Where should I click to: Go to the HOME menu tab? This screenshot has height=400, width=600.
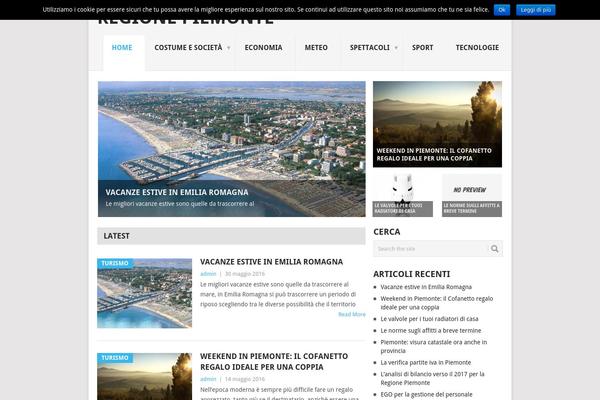point(122,48)
